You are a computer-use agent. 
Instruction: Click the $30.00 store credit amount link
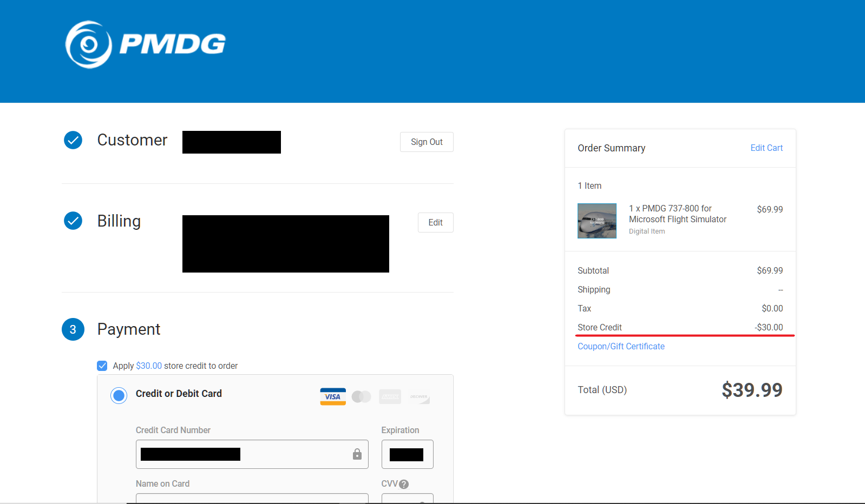coord(149,366)
